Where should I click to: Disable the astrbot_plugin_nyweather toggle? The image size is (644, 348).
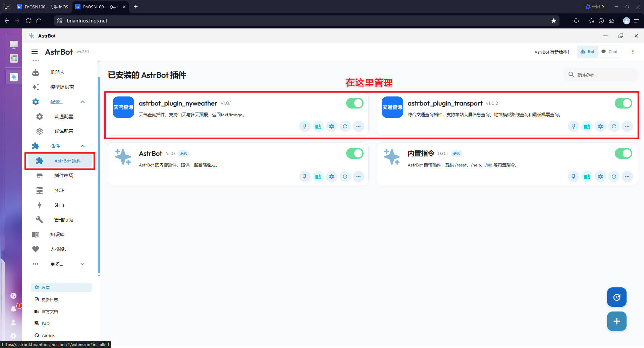355,103
